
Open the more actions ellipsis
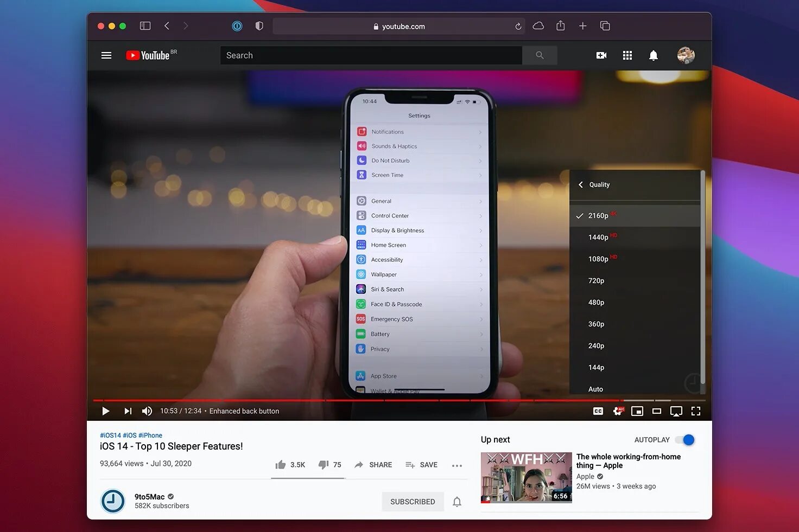pyautogui.click(x=457, y=465)
